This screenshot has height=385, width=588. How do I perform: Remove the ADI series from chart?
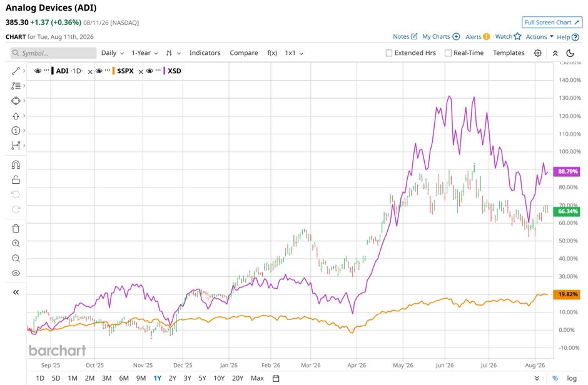coord(90,72)
